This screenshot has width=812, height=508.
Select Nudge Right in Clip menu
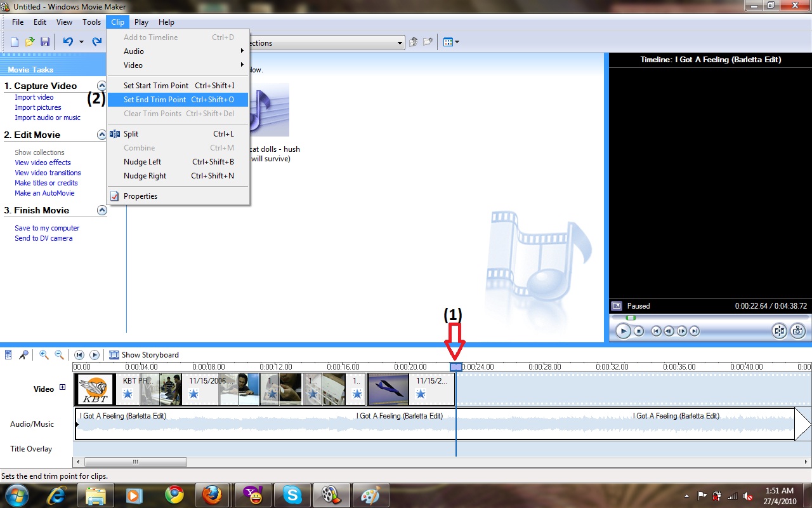click(178, 176)
